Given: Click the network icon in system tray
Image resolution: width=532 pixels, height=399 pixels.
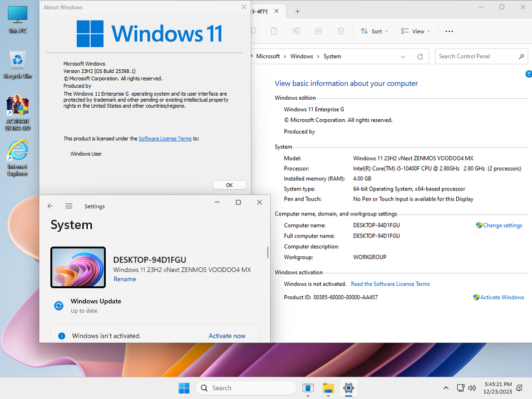Looking at the screenshot, I should pos(460,388).
